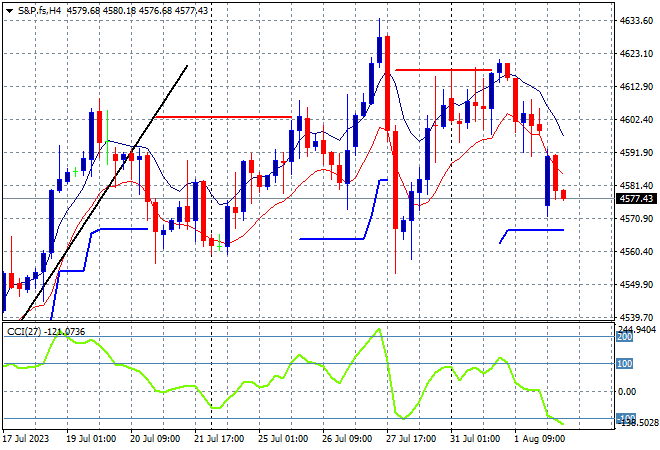Select the current price label 4577.43

pyautogui.click(x=636, y=198)
